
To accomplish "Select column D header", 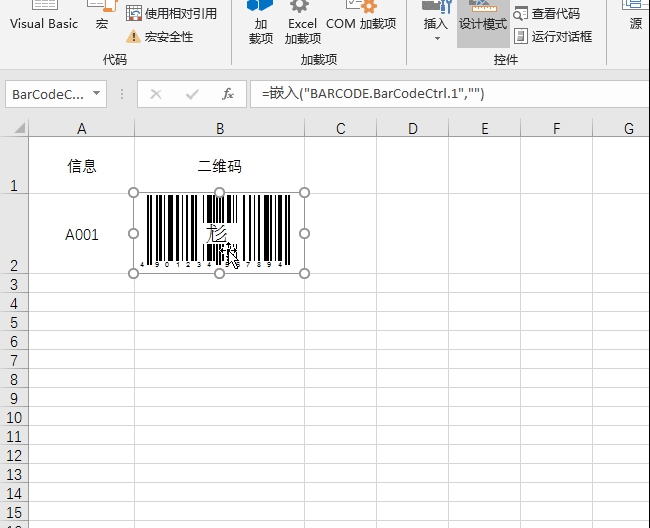I will [x=412, y=128].
